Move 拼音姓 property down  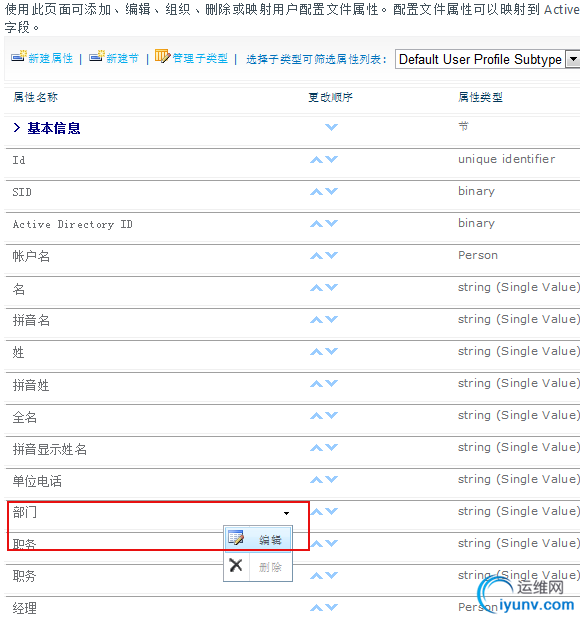pos(332,383)
